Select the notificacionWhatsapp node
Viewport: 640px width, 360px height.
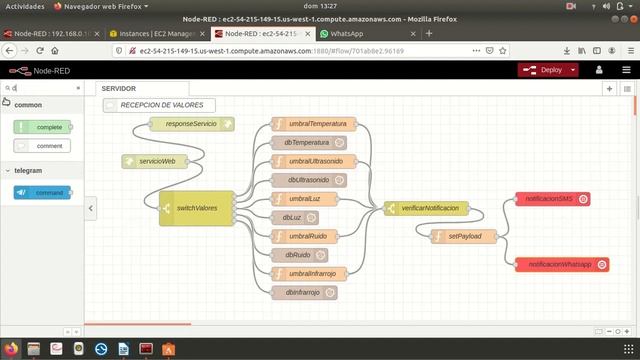562,264
